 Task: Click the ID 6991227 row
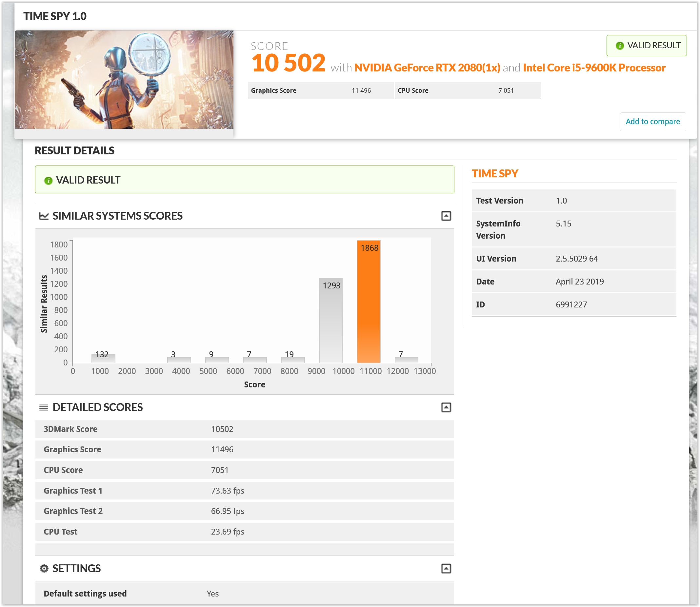point(574,304)
